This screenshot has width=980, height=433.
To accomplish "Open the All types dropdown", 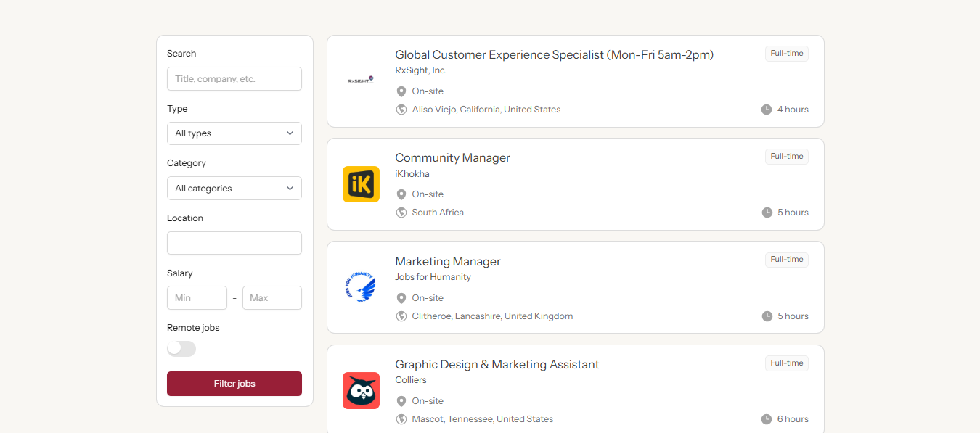I will [234, 133].
